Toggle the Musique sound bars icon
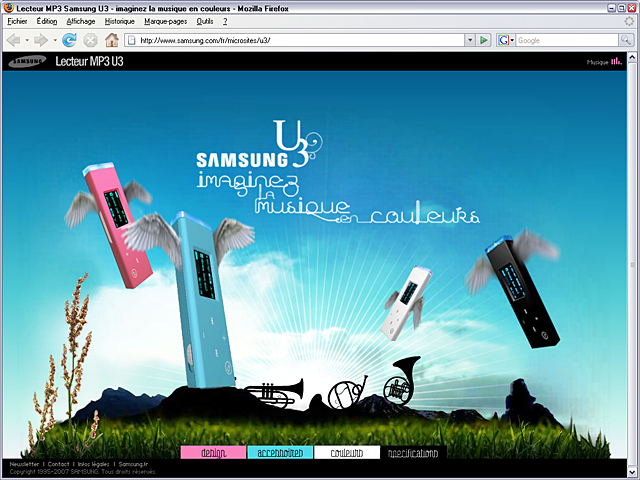The image size is (640, 480). 616,62
